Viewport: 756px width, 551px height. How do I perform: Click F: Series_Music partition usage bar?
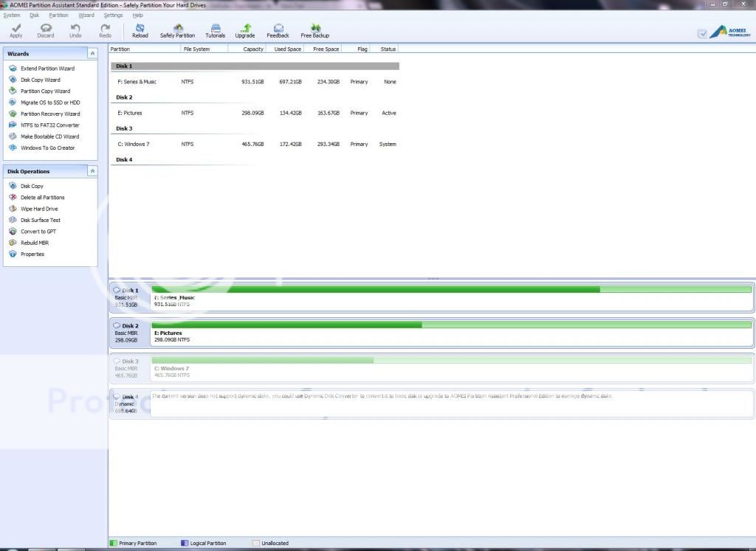click(x=451, y=289)
